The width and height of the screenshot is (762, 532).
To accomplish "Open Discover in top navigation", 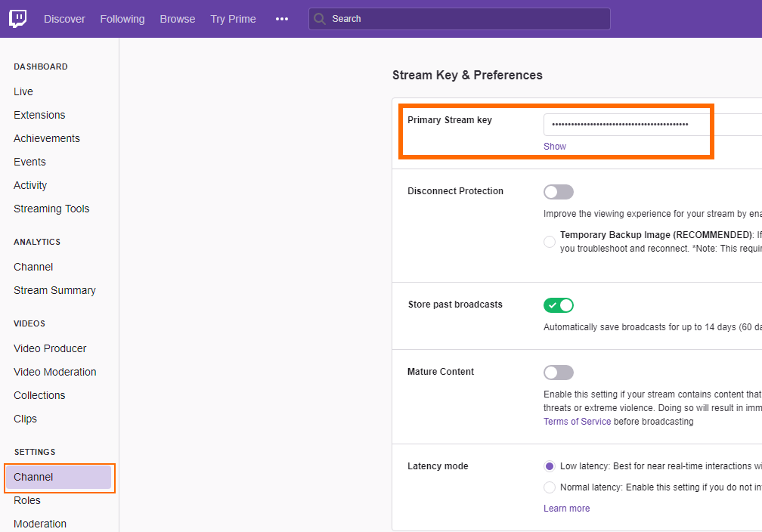I will pos(64,19).
